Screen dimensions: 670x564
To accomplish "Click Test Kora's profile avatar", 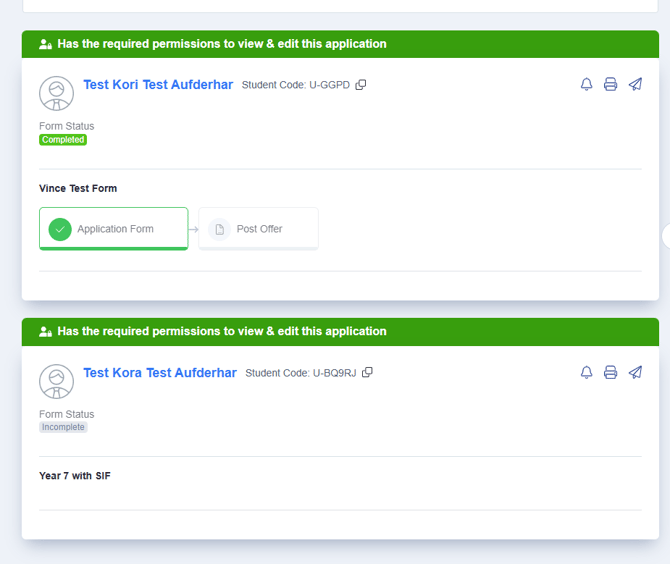I will [56, 381].
